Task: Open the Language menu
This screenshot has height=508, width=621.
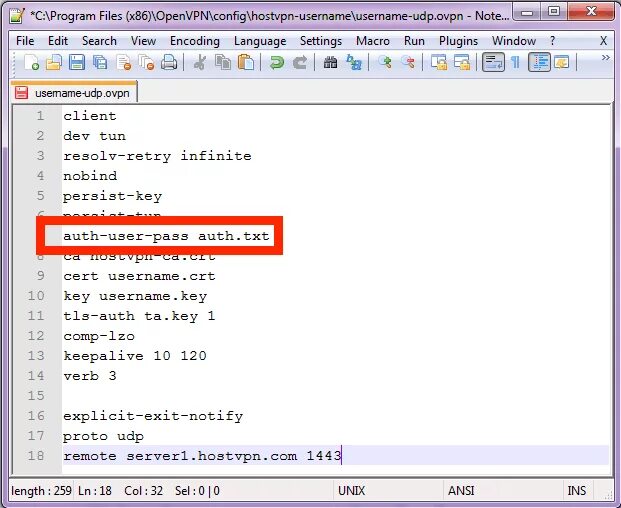Action: pos(260,41)
